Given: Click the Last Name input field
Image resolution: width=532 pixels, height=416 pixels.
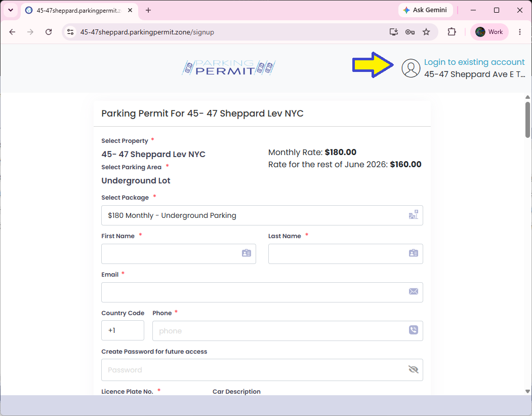Looking at the screenshot, I should [345, 254].
